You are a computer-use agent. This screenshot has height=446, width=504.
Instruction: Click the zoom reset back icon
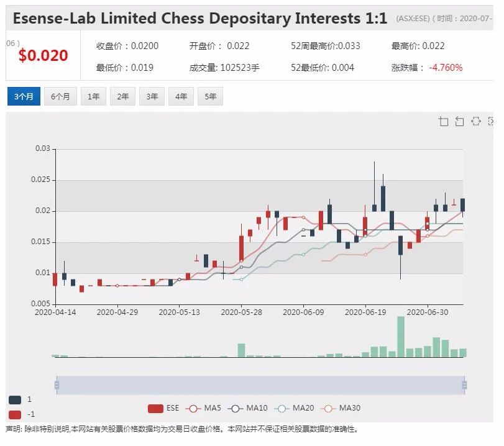[x=460, y=122]
